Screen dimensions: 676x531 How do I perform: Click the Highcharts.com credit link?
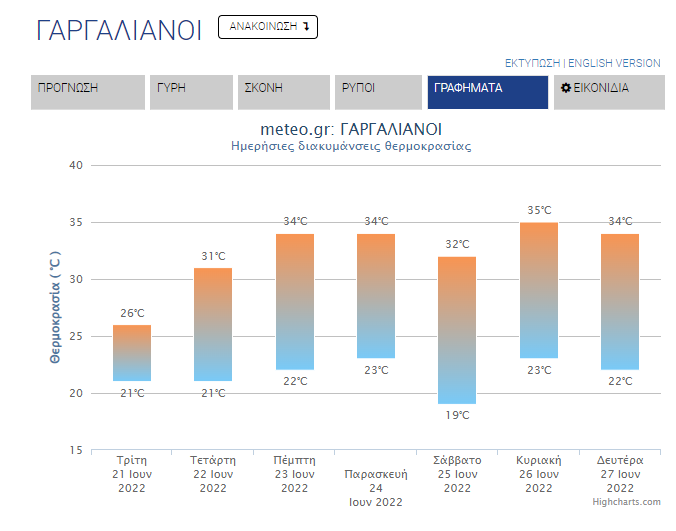(x=626, y=502)
